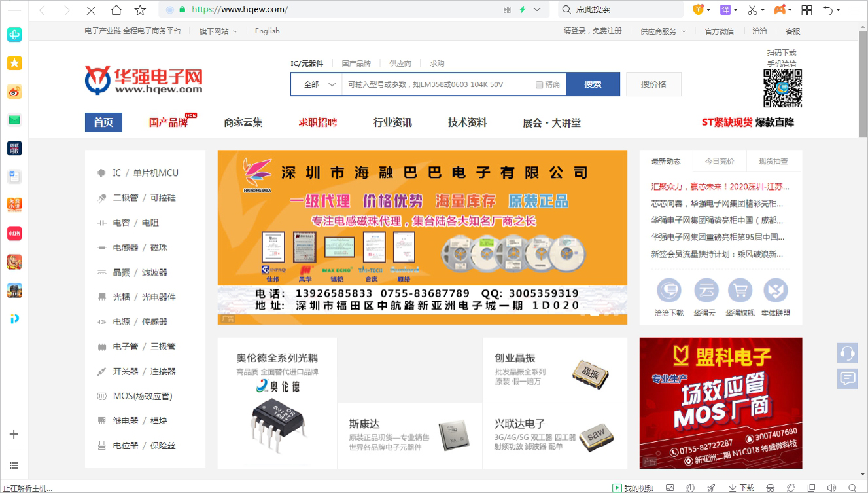The width and height of the screenshot is (868, 493).
Task: Stop loading the page with the X button
Action: click(x=91, y=10)
